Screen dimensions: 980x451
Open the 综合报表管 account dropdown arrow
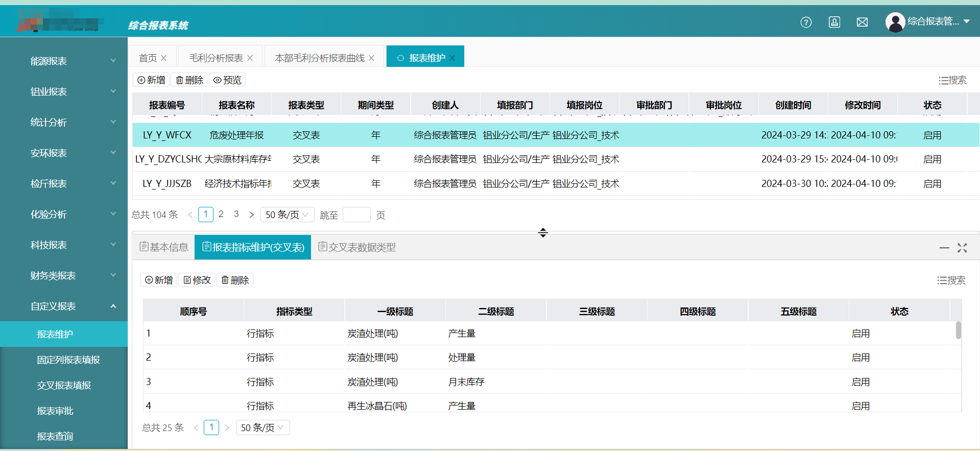(967, 21)
